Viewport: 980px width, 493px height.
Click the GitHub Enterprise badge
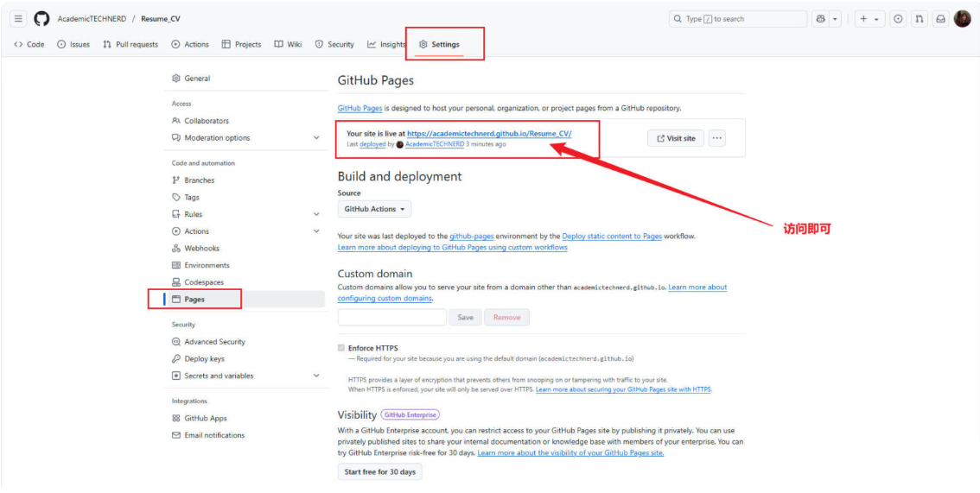click(x=410, y=414)
